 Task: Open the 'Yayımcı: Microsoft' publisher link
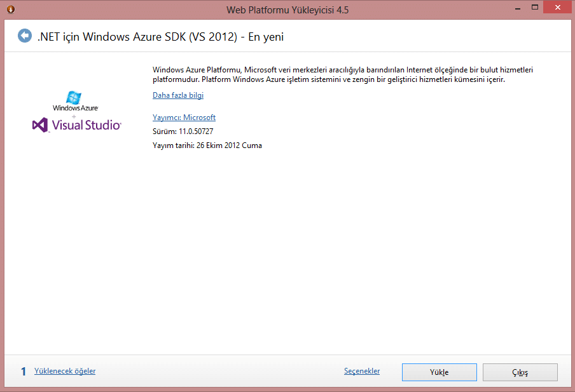click(x=184, y=118)
